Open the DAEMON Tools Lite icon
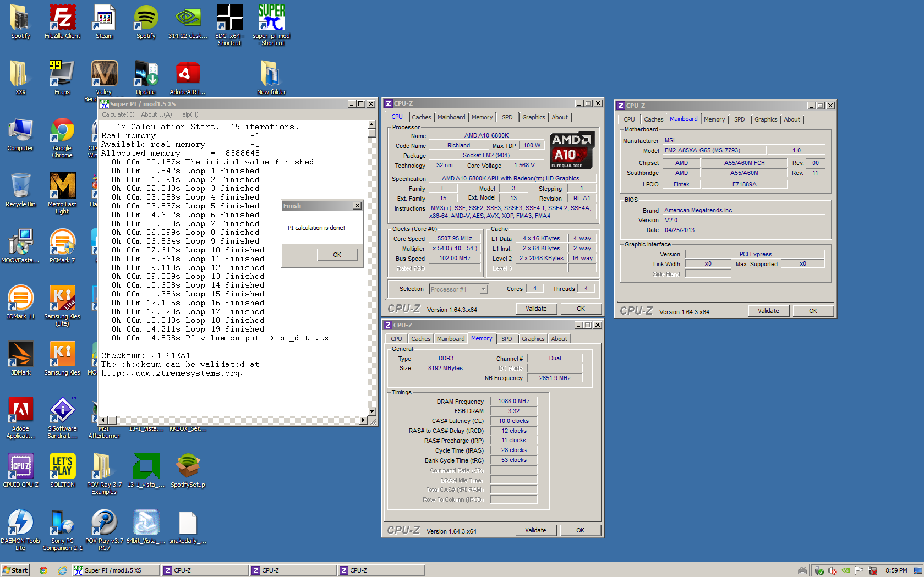Screen dimensions: 924x577 click(x=20, y=531)
